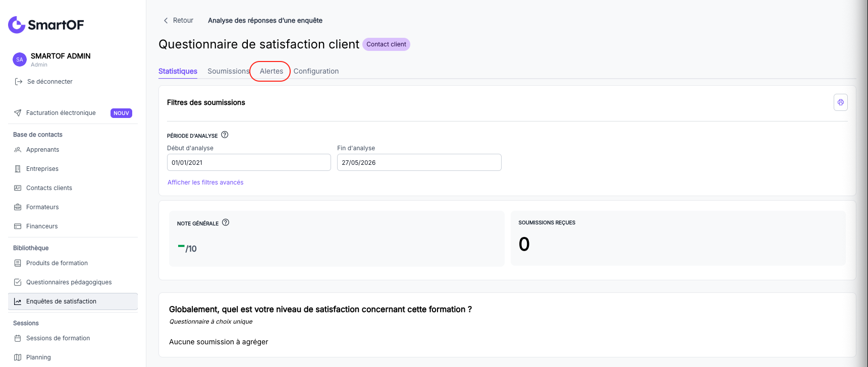
Task: Click the Fin d'analyse date field
Action: click(419, 162)
